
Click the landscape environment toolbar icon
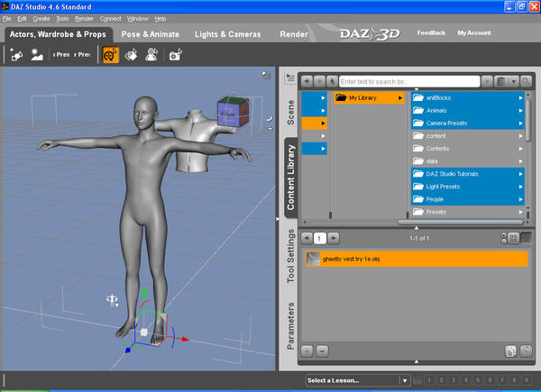click(37, 55)
